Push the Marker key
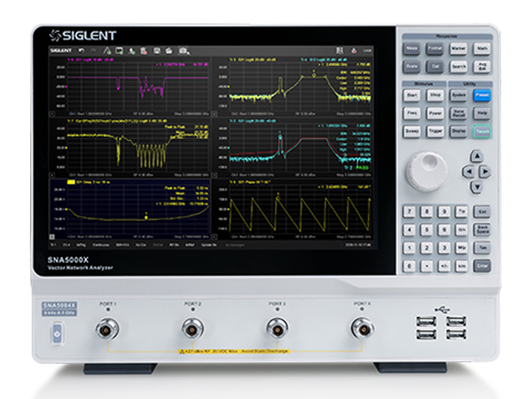532x399 pixels. click(458, 49)
